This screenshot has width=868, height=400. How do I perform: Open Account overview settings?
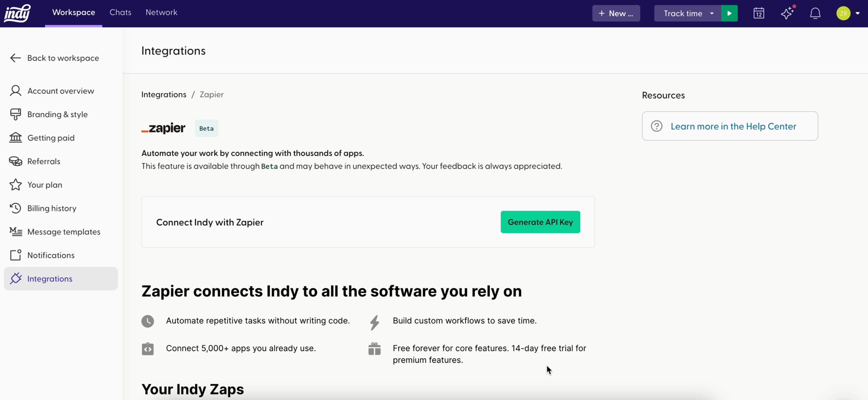(61, 91)
